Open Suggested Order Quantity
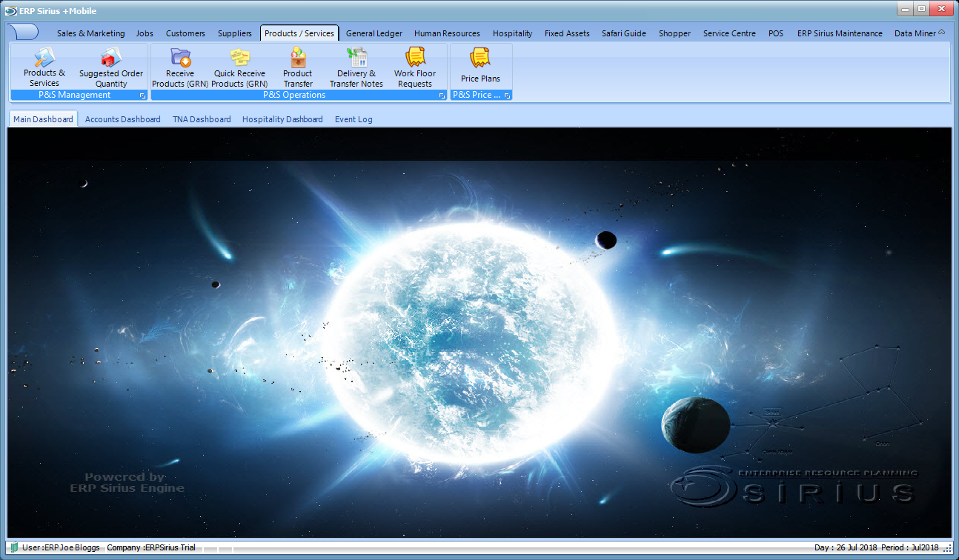Screen dimensions: 959x560 click(111, 67)
